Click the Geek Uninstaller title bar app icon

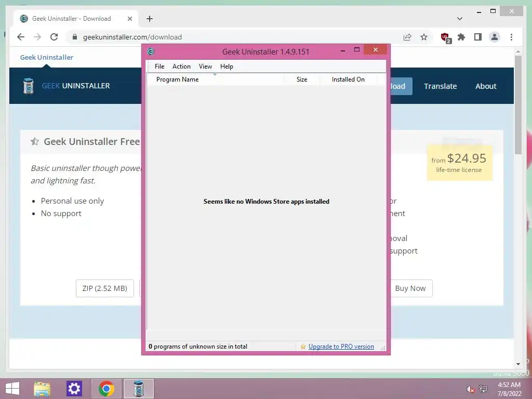tap(151, 51)
